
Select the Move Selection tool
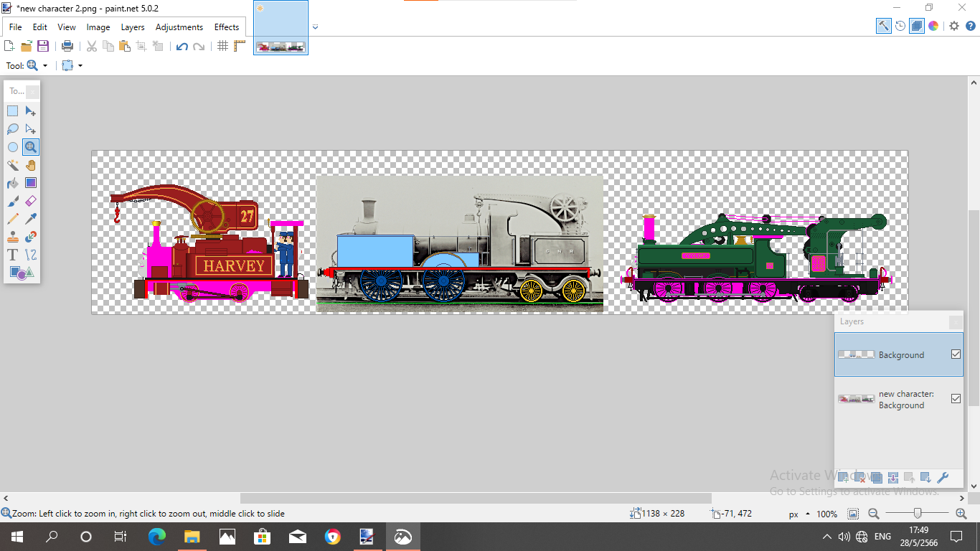pos(31,129)
